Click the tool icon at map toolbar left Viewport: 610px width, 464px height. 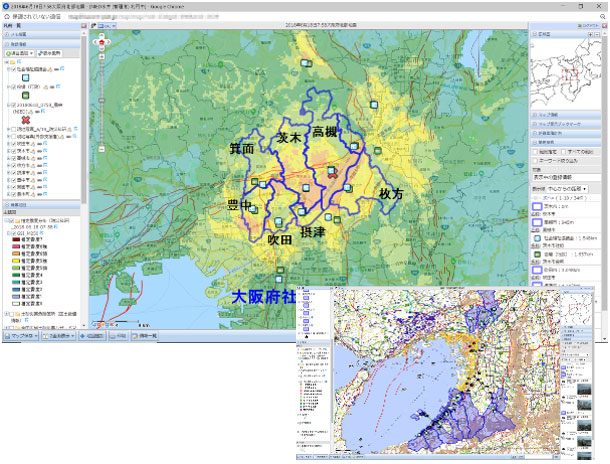pyautogui.click(x=93, y=26)
